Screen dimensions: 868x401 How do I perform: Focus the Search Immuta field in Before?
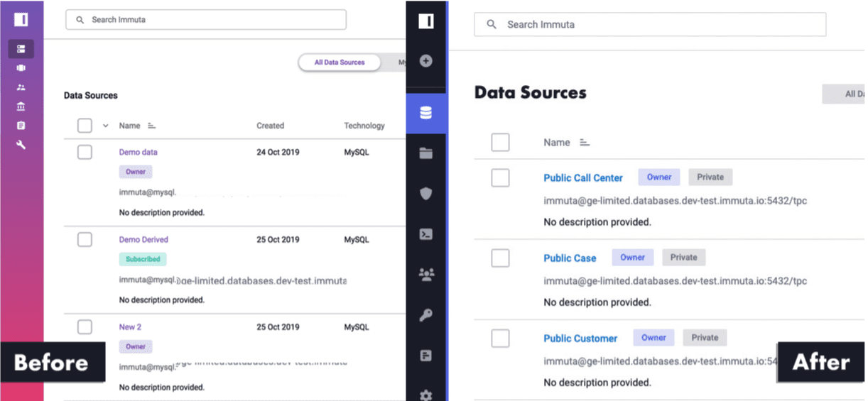(x=206, y=20)
